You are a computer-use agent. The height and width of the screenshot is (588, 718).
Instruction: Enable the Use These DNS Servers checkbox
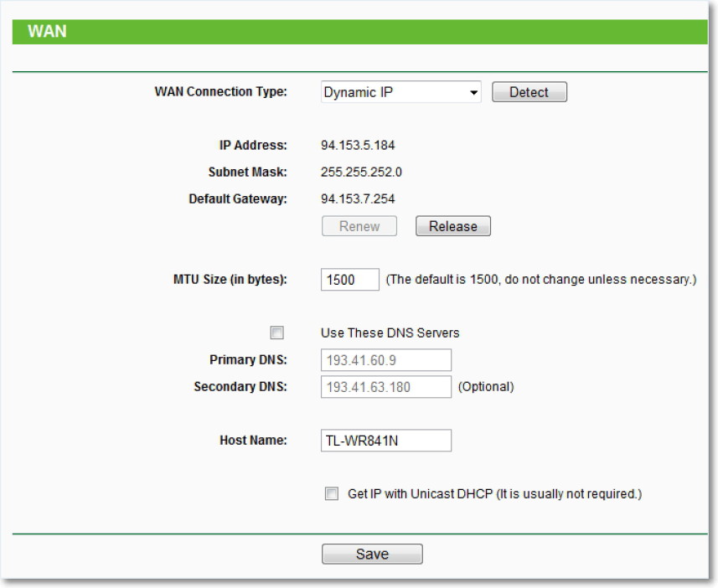[x=277, y=333]
